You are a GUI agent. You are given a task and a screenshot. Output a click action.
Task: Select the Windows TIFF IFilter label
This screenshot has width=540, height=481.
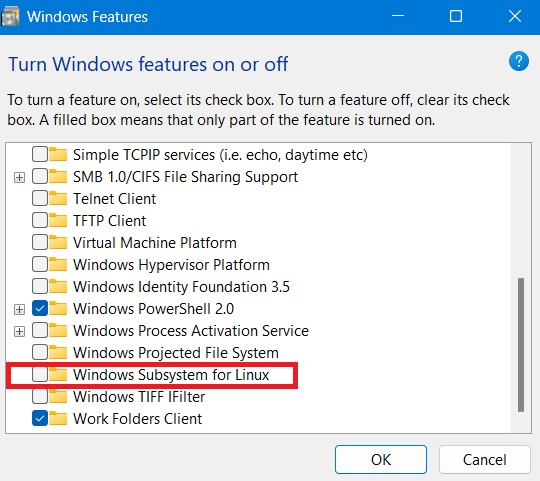(139, 397)
